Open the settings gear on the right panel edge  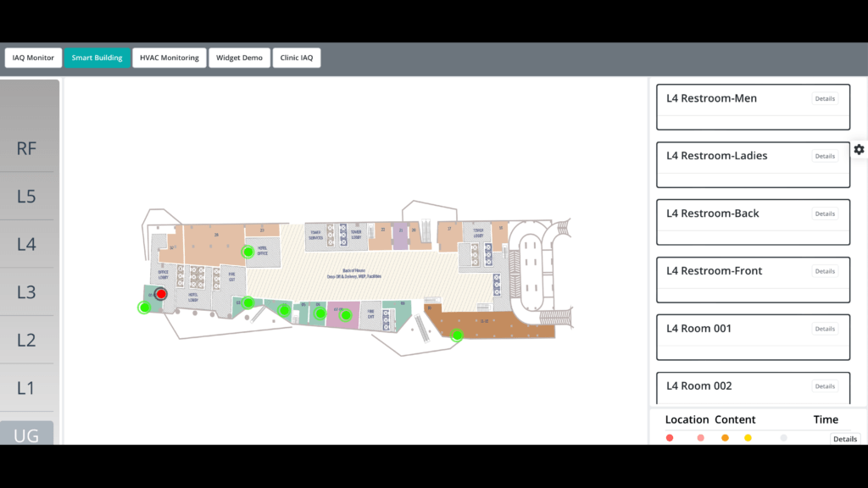pos(859,149)
